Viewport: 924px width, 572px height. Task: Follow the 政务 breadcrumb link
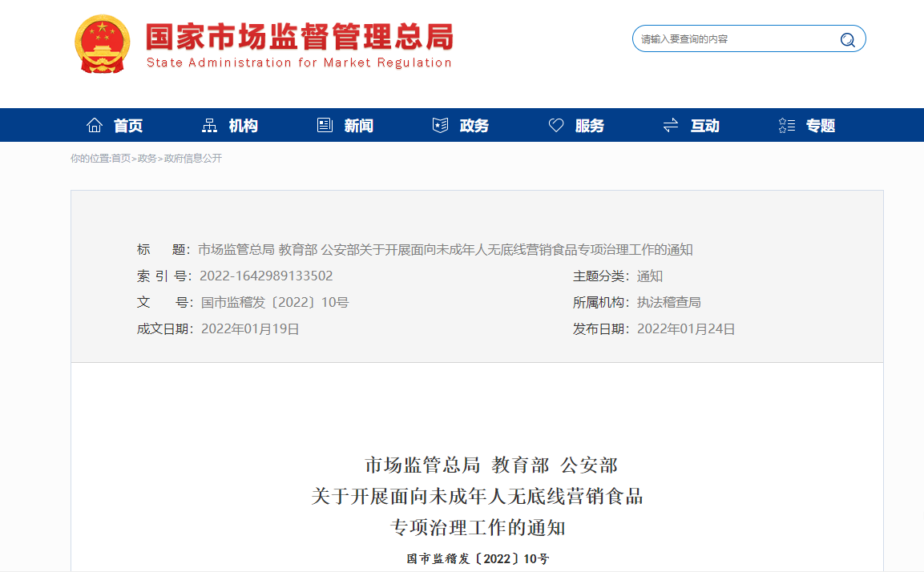click(147, 158)
